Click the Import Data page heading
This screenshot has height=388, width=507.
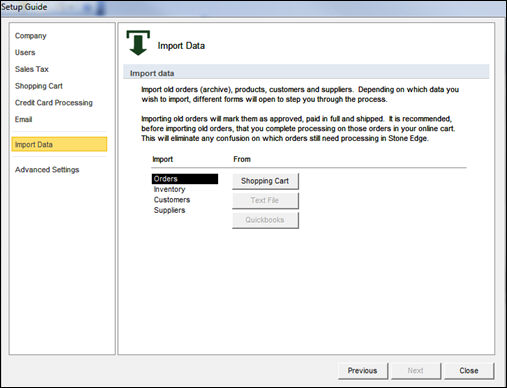181,46
